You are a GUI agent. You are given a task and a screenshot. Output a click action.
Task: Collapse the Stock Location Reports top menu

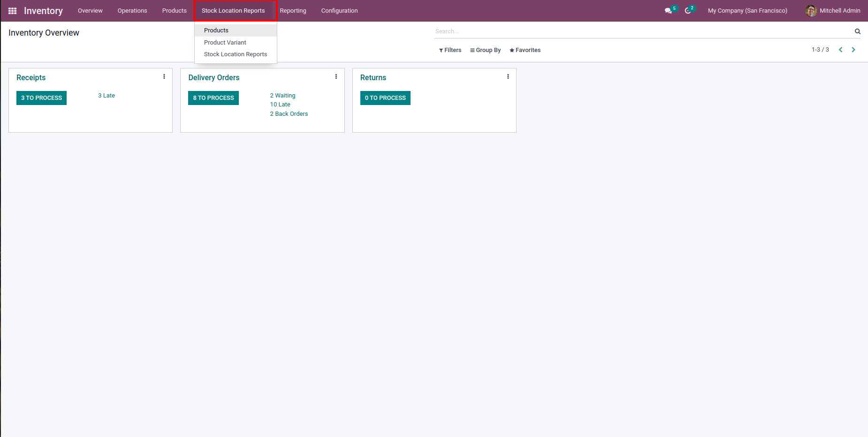233,11
